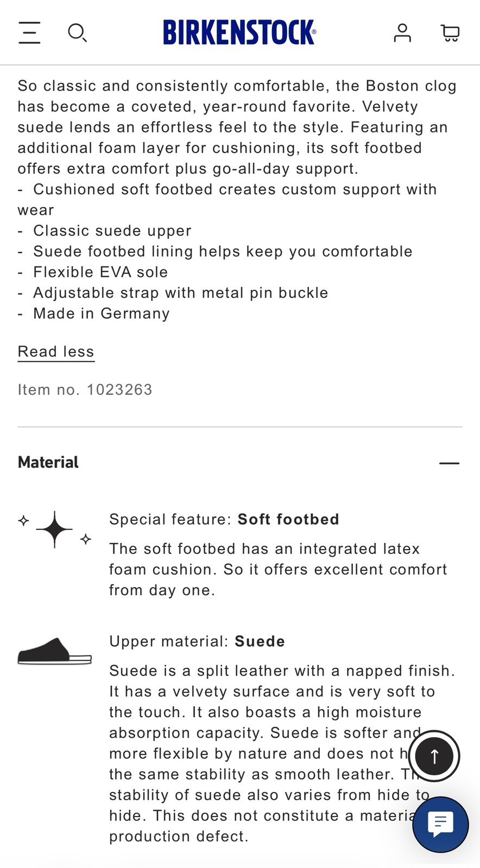Go to the Birkenstock logo homepage
This screenshot has height=868, width=480.
tap(239, 33)
